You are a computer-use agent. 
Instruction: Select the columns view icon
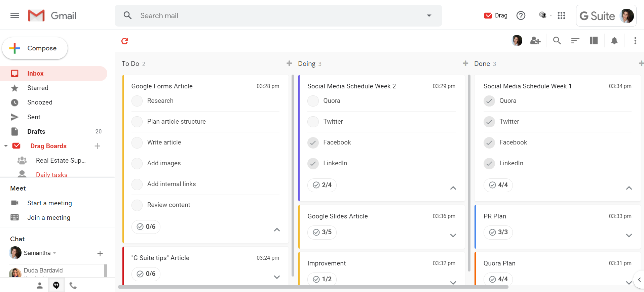[594, 41]
